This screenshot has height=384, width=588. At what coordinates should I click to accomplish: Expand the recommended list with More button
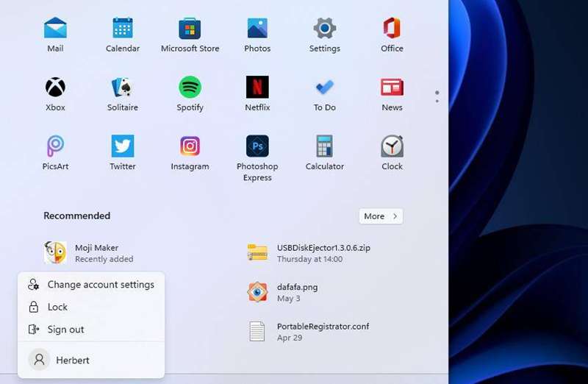coord(381,216)
